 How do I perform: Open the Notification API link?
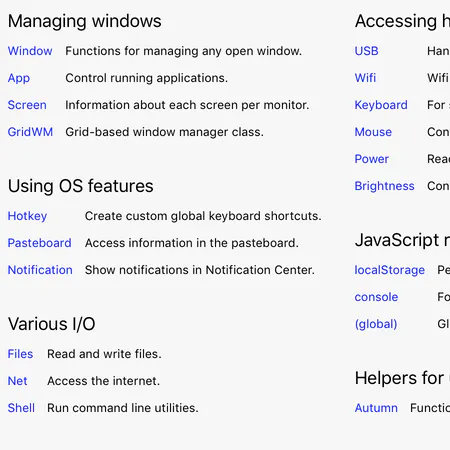(x=40, y=270)
